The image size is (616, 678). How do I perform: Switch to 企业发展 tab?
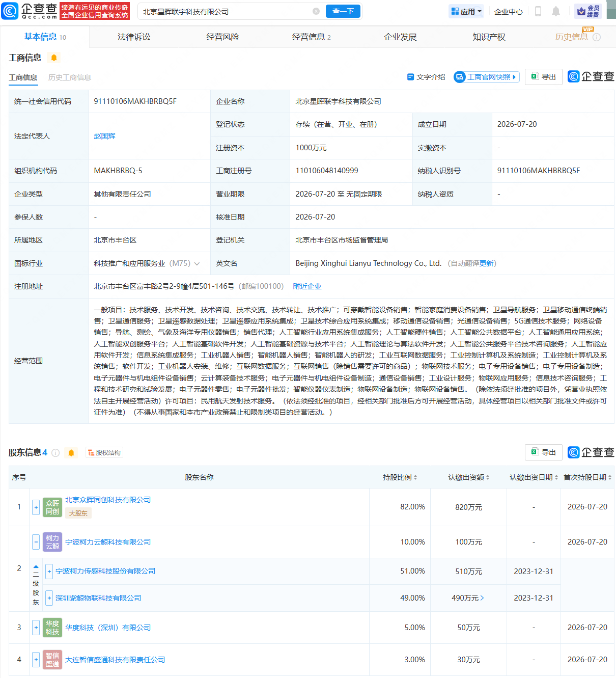tap(400, 37)
